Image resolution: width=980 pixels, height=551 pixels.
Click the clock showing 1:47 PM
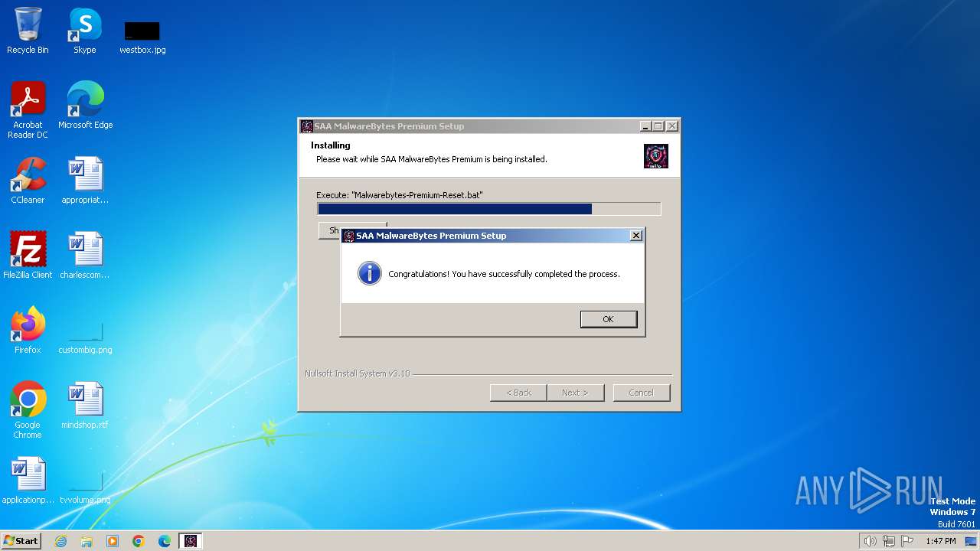(941, 541)
